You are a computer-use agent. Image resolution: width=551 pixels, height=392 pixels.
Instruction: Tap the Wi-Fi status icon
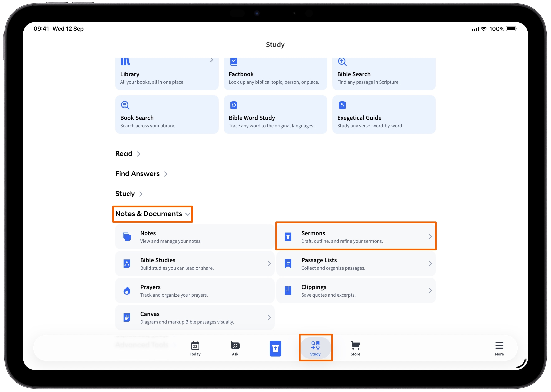pos(484,29)
